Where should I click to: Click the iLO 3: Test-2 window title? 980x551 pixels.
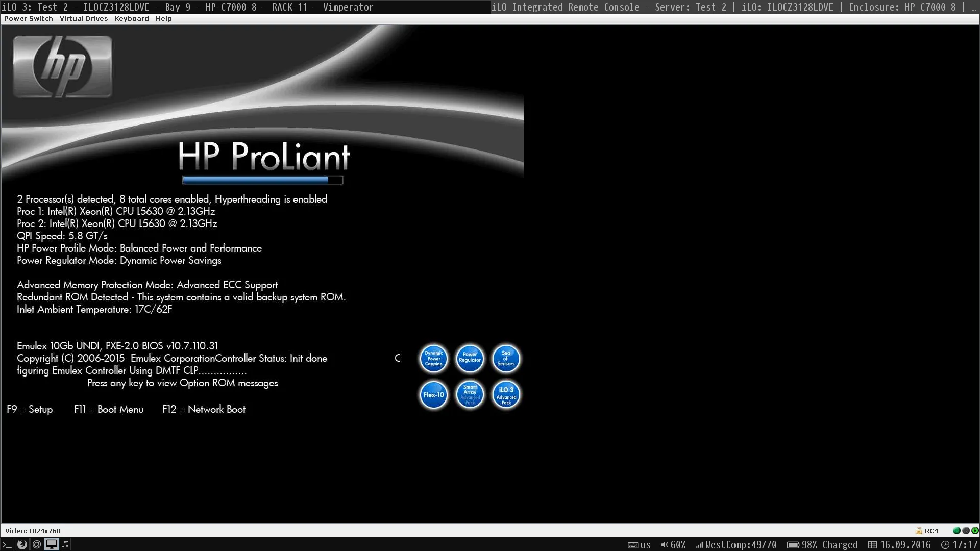(x=188, y=7)
